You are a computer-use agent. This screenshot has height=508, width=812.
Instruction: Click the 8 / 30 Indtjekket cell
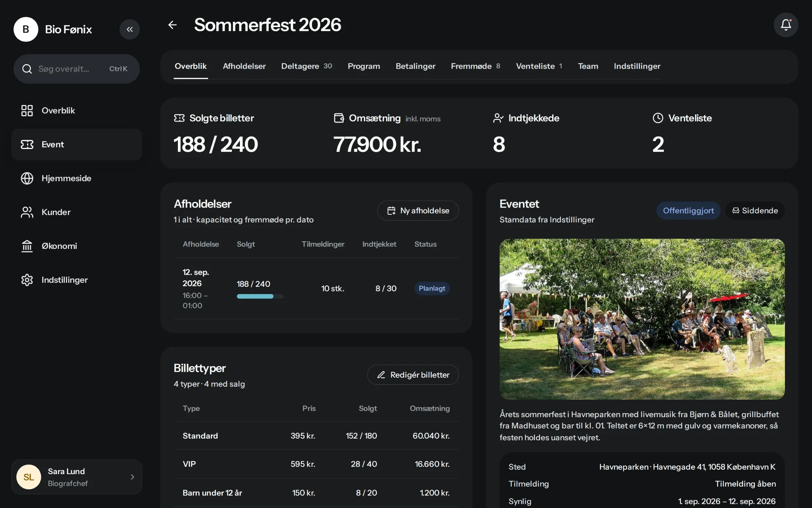coord(386,288)
